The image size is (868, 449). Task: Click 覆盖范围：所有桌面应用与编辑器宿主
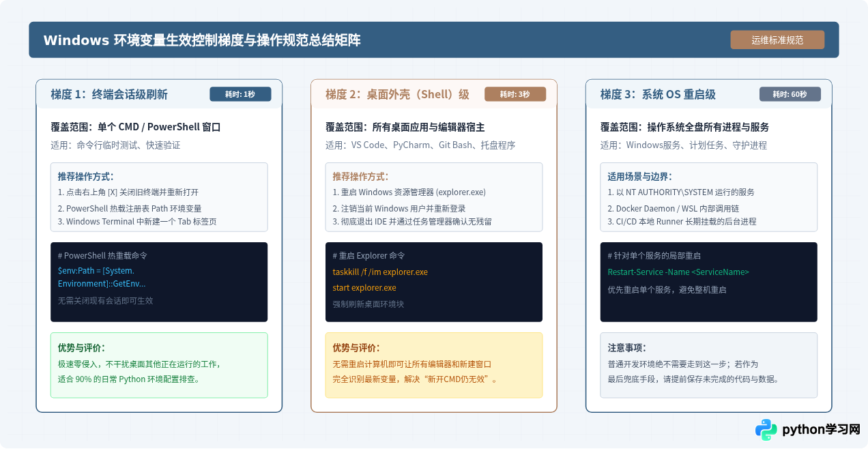pos(405,127)
